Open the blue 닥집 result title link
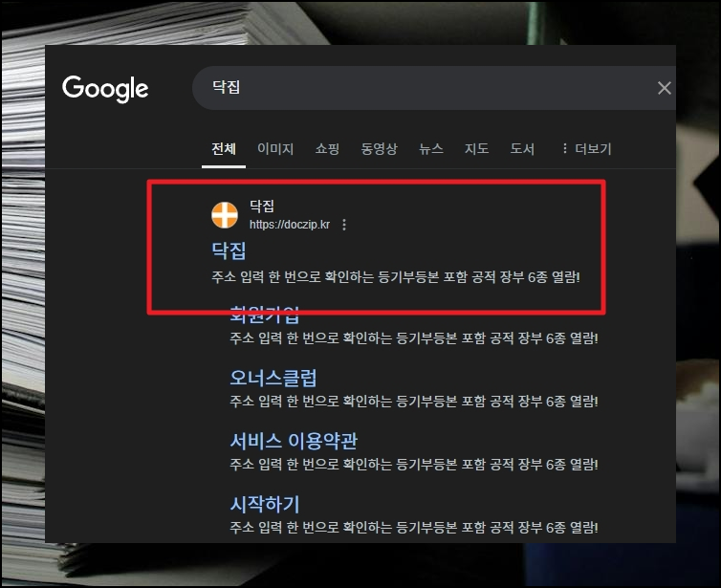721x588 pixels. [x=229, y=251]
